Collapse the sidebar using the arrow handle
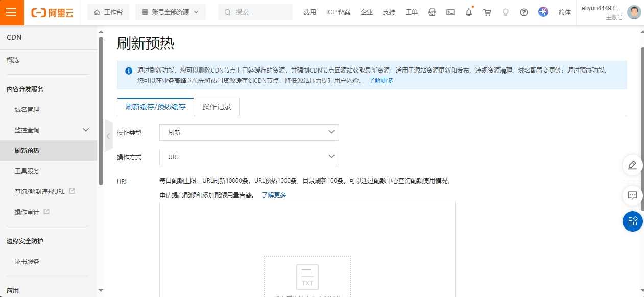The width and height of the screenshot is (644, 297). [108, 136]
